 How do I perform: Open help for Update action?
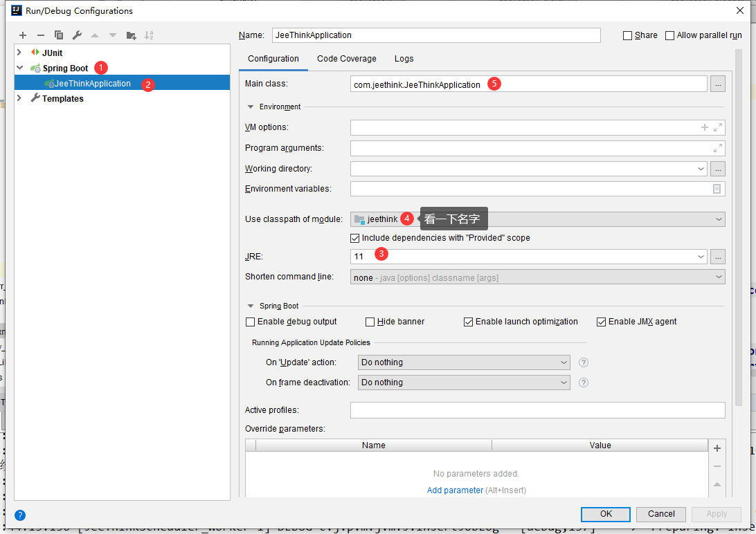(x=584, y=362)
